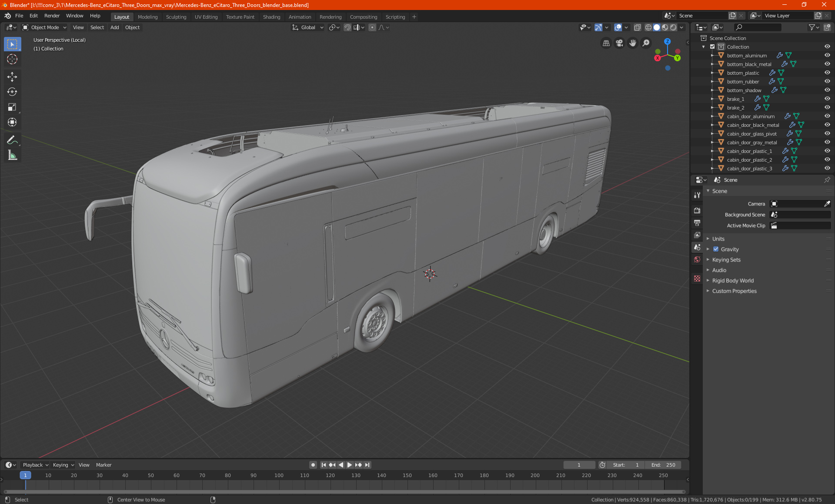The width and height of the screenshot is (835, 504).
Task: Open the Render properties tab
Action: 697,211
